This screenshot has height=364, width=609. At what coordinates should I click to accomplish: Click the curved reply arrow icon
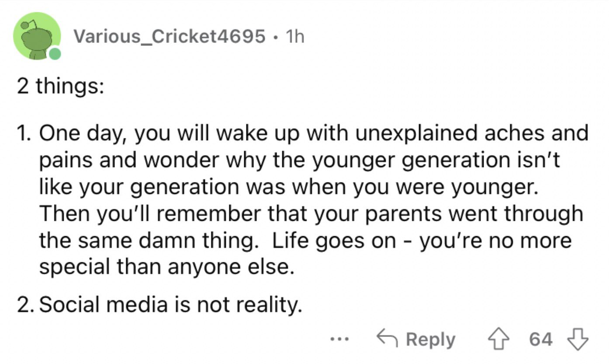(x=388, y=339)
